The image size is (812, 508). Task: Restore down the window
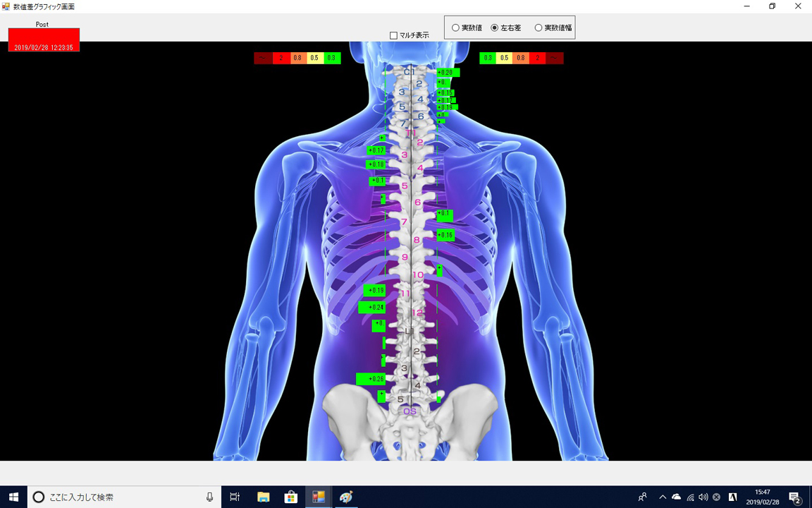pos(772,6)
